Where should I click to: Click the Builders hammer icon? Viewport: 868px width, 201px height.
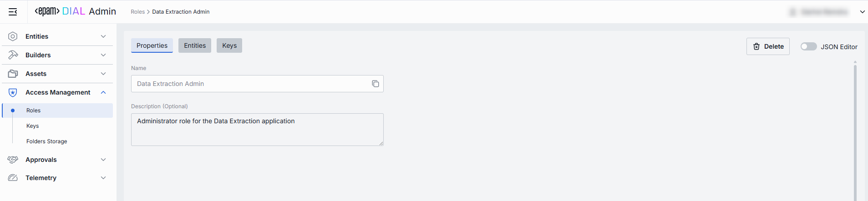(13, 55)
